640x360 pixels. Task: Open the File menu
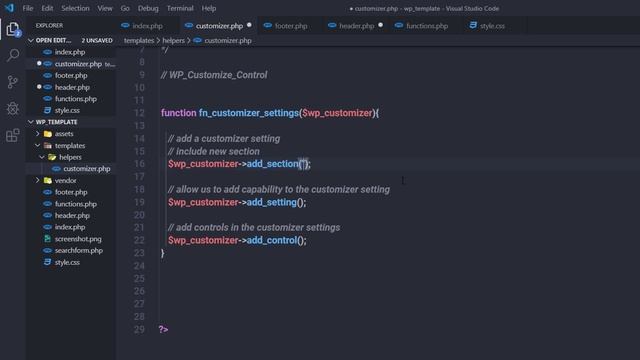pos(28,8)
